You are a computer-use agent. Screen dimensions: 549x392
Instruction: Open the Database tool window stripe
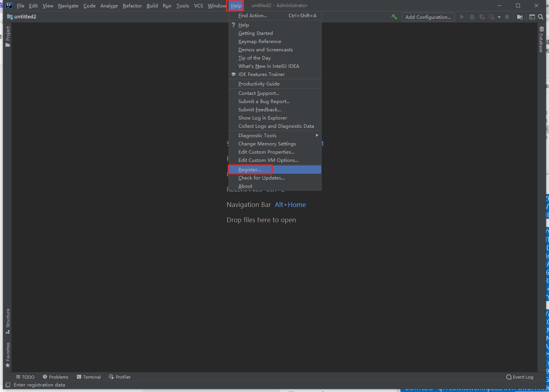(x=541, y=40)
